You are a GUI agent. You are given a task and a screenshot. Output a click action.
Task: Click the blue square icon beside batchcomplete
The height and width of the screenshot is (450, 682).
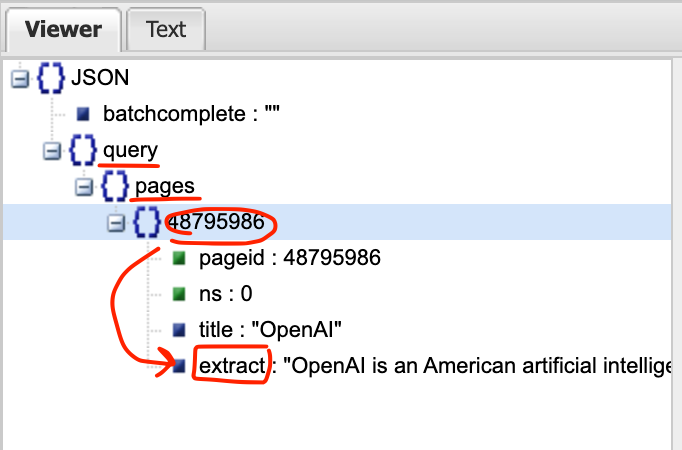83,114
